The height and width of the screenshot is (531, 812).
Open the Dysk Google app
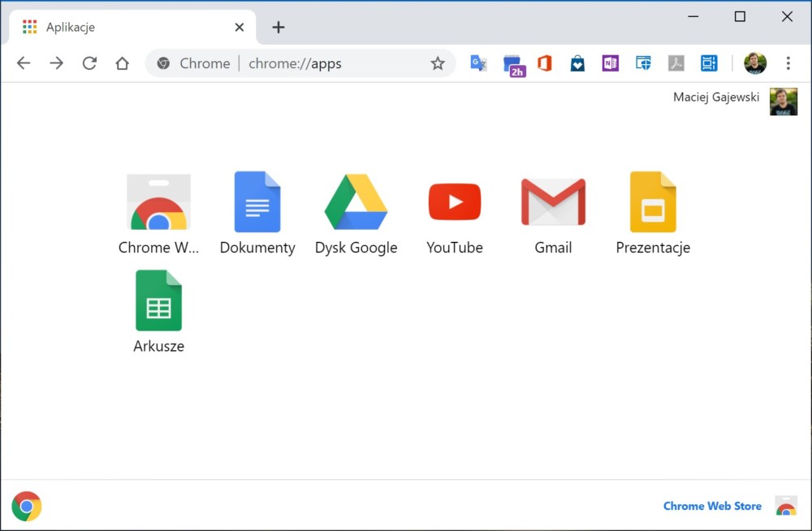(356, 202)
